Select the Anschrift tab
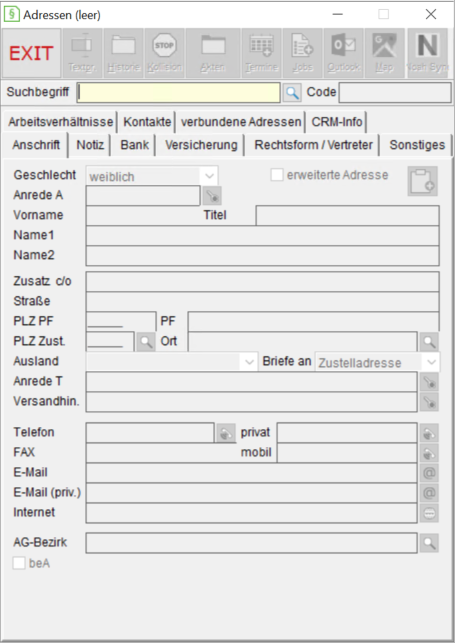455x643 pixels. (x=36, y=145)
